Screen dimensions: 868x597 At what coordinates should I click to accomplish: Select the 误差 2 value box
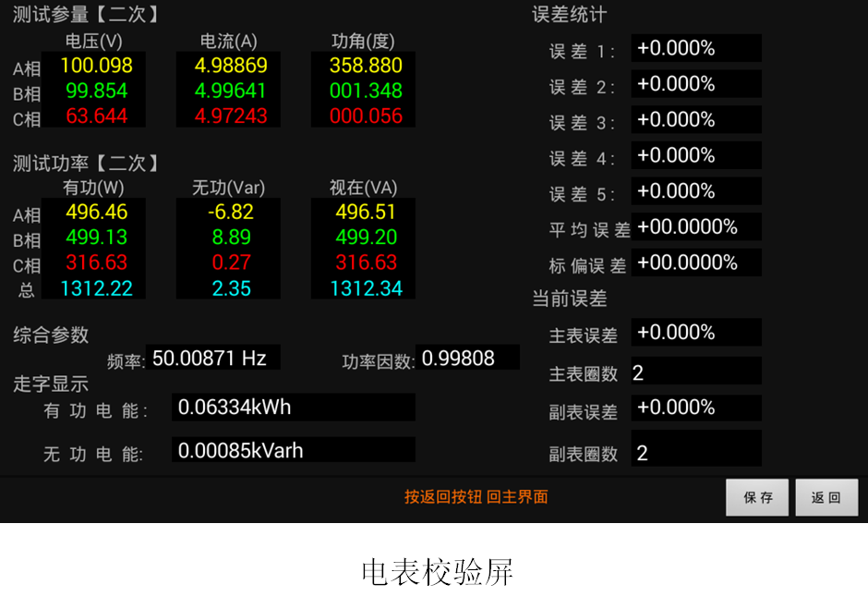tap(696, 84)
